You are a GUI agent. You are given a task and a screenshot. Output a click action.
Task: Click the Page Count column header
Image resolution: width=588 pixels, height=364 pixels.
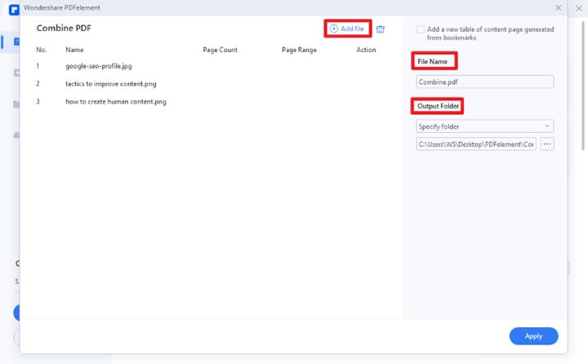pos(220,50)
